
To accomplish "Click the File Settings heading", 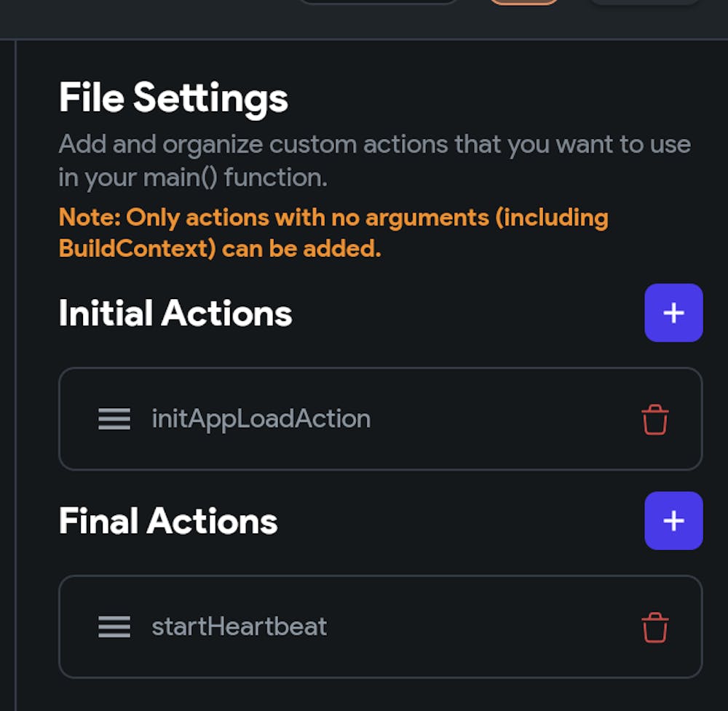I will (x=173, y=98).
